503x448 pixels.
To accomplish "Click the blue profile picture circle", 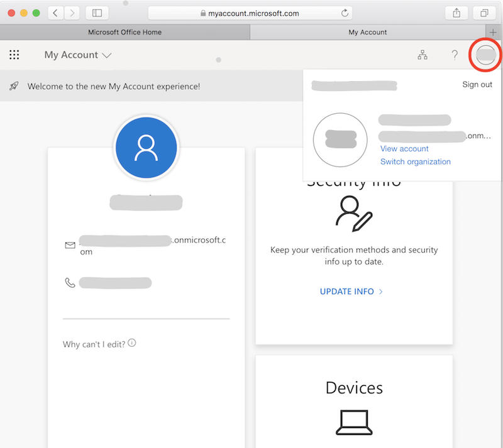I will 146,147.
